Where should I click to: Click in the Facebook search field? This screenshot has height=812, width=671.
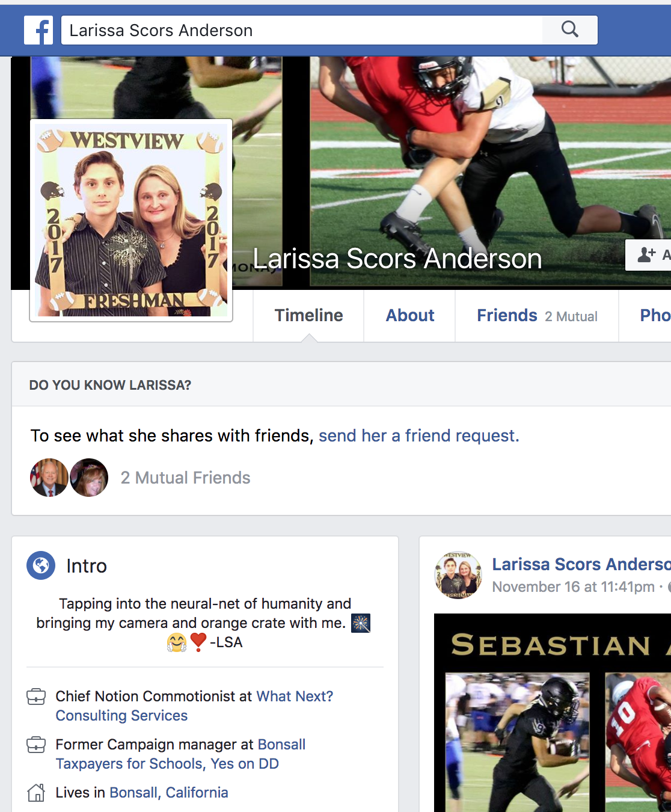[301, 30]
